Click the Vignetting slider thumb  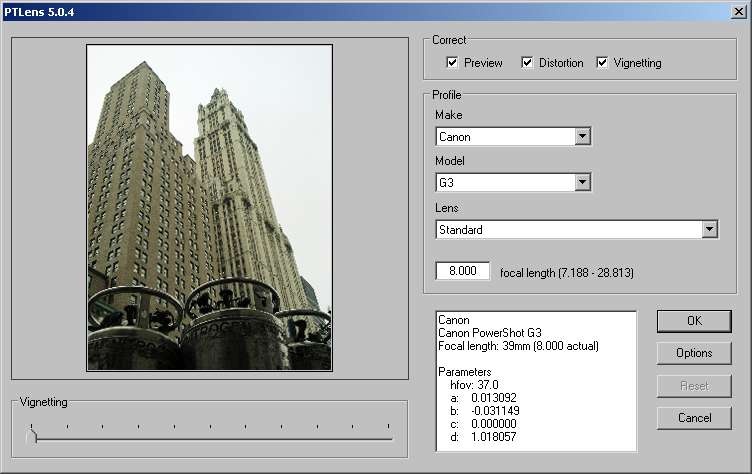33,436
